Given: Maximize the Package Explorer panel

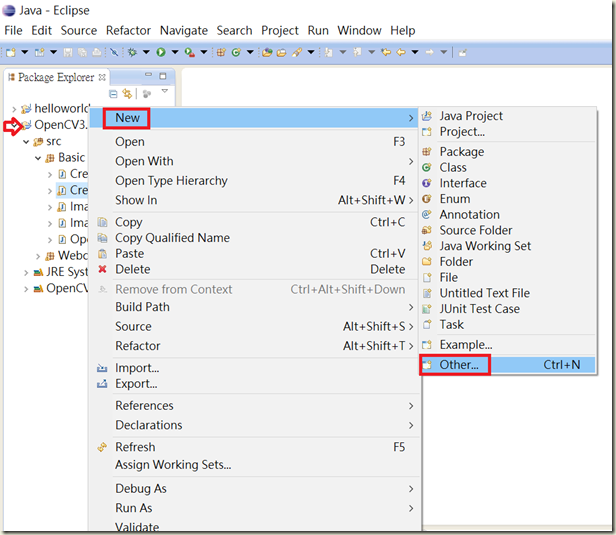Looking at the screenshot, I should (x=163, y=76).
